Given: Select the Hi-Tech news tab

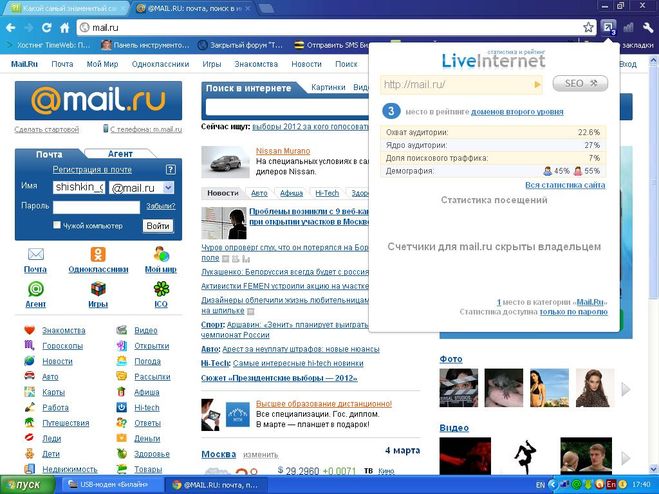Looking at the screenshot, I should click(327, 193).
